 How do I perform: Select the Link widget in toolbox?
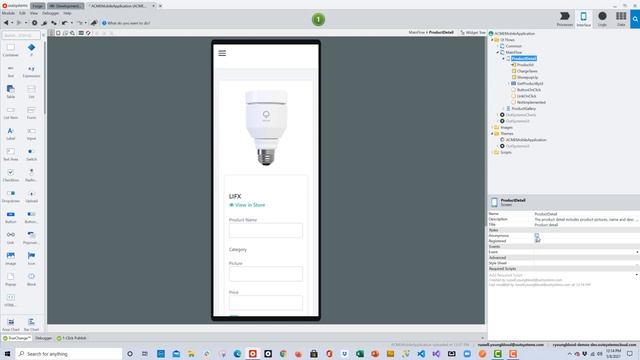[x=11, y=238]
